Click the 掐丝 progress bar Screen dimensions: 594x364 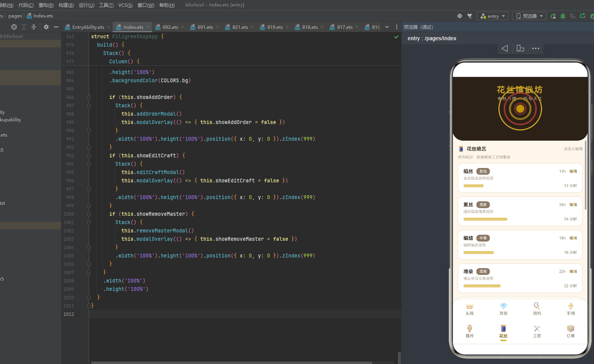(x=473, y=186)
